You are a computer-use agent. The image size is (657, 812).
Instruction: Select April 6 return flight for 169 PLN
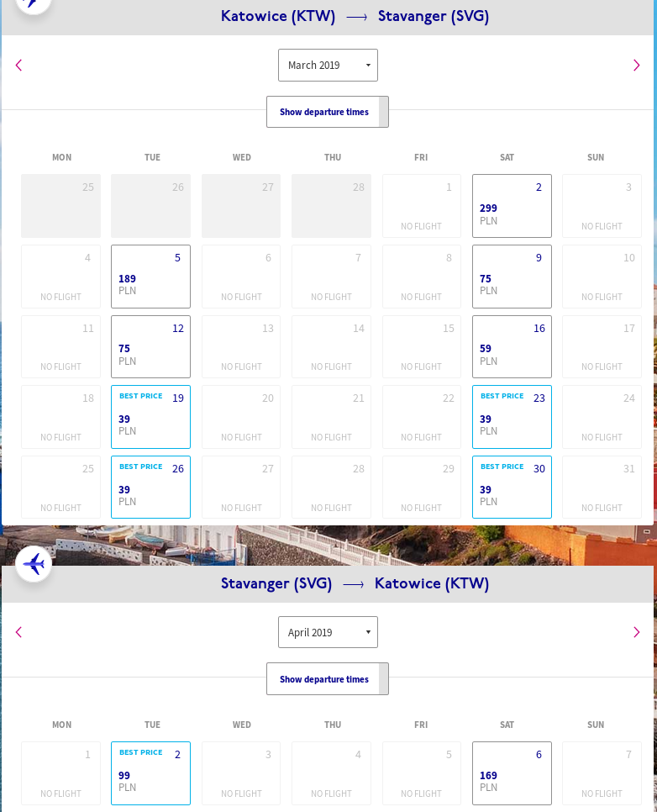click(x=512, y=773)
